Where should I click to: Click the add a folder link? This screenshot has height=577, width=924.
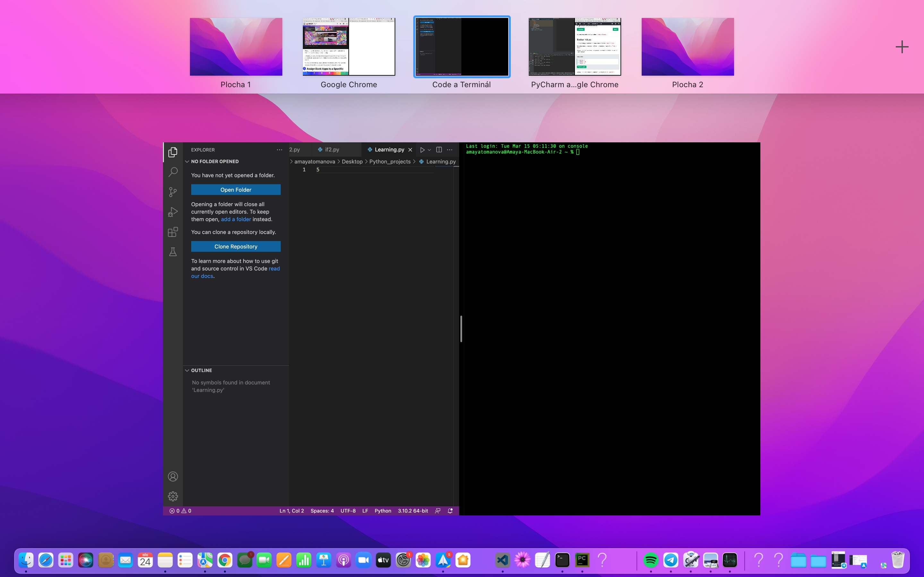[236, 219]
